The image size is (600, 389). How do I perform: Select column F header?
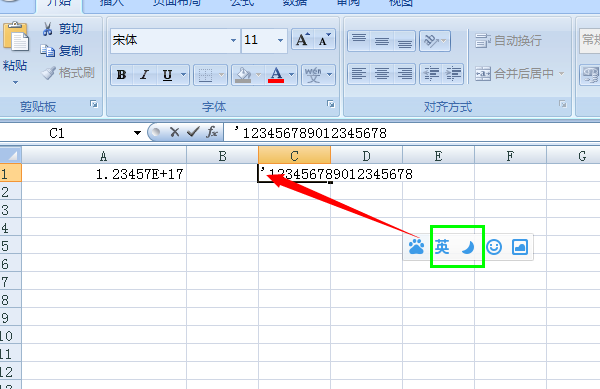pos(510,156)
